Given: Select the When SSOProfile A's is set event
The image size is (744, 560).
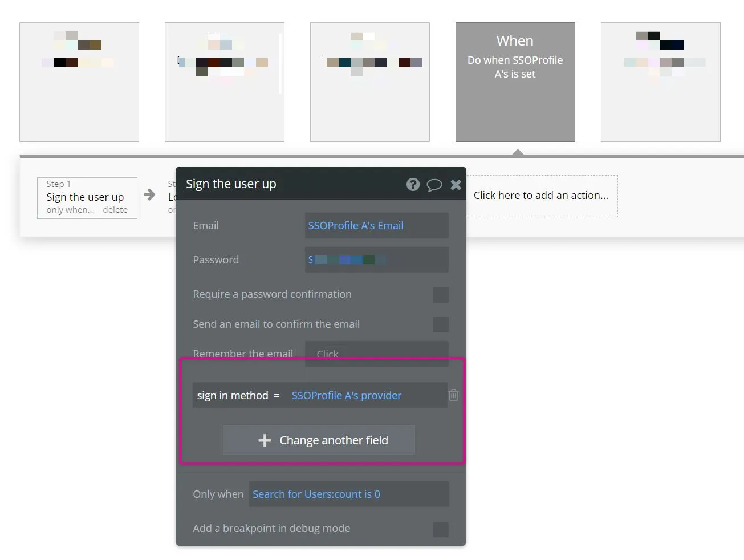Looking at the screenshot, I should [x=515, y=82].
